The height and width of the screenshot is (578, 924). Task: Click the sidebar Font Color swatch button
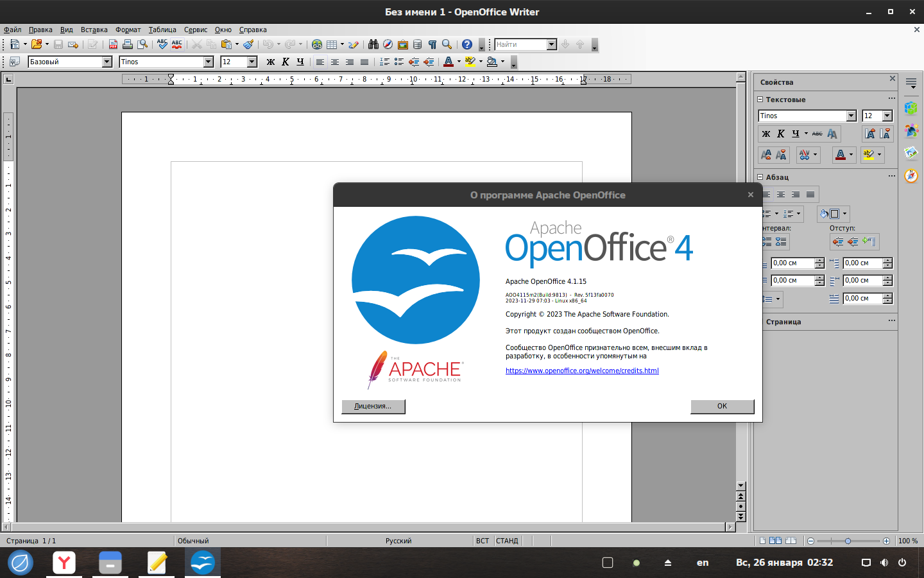pos(841,155)
